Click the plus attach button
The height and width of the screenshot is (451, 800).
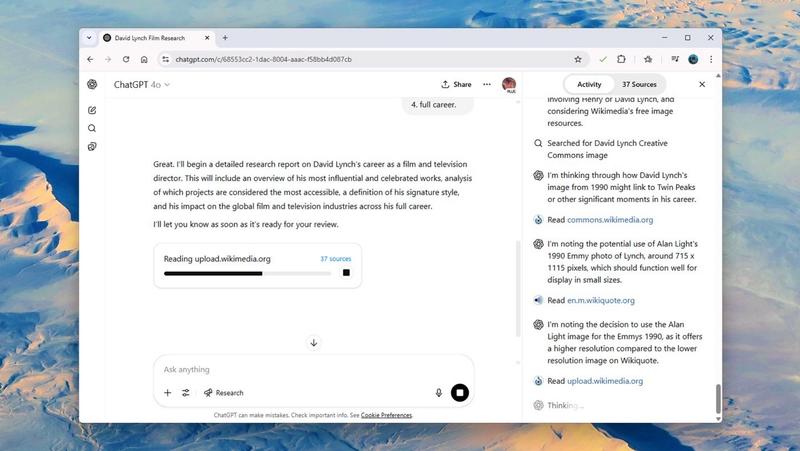point(167,393)
